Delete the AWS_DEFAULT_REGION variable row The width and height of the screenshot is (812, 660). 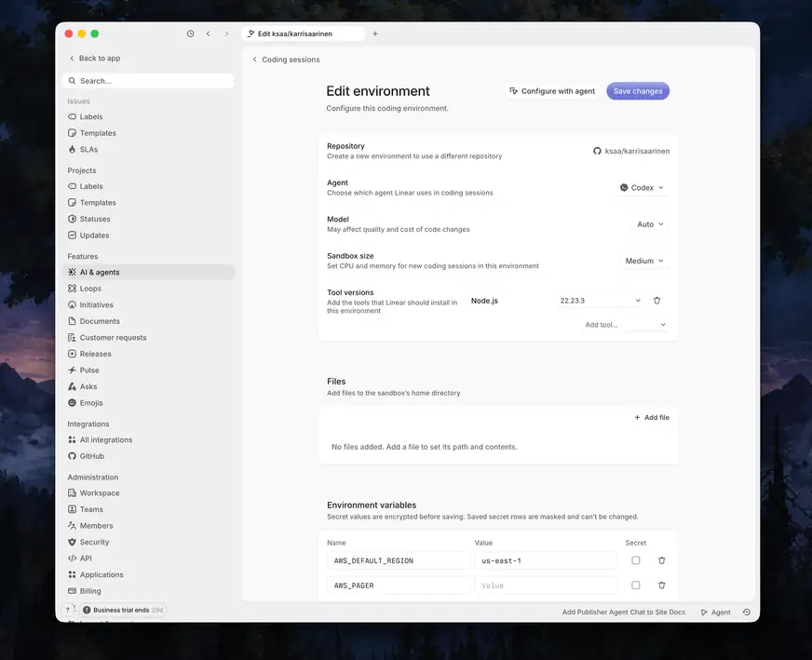[661, 560]
